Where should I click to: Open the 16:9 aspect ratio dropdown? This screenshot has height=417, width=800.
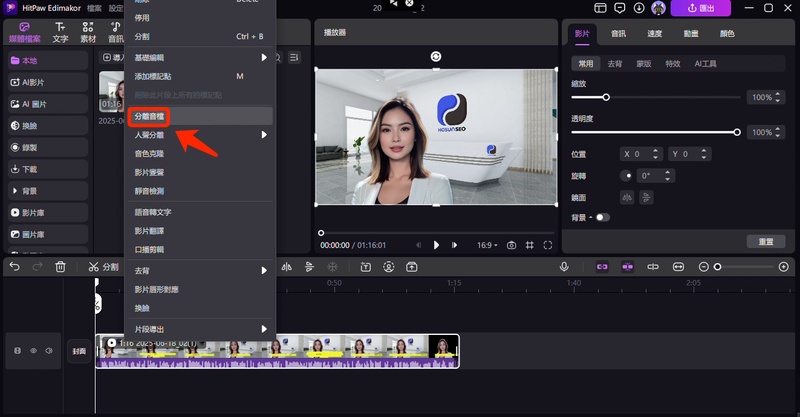[x=486, y=245]
